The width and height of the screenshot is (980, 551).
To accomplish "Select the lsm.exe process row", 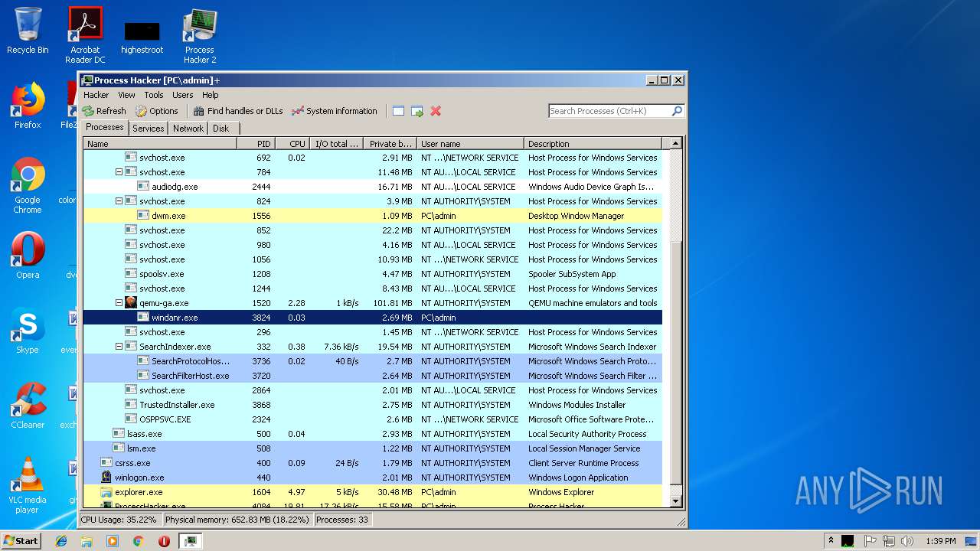I will coord(373,448).
